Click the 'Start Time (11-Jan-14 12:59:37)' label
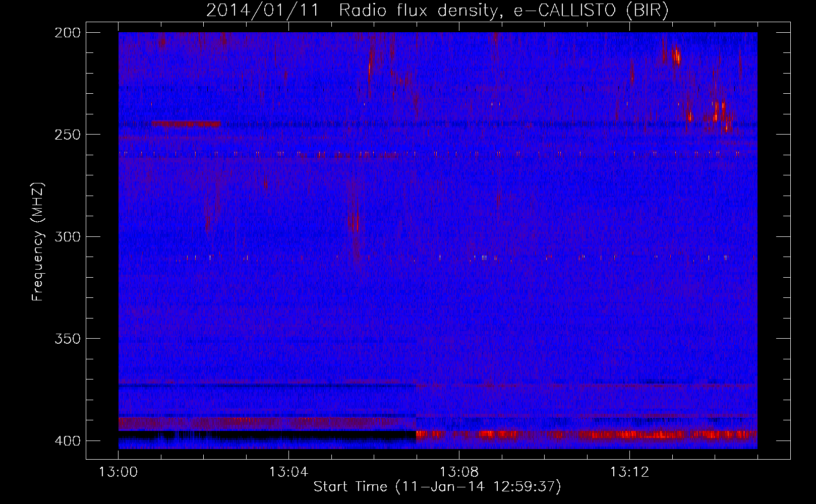Image resolution: width=816 pixels, height=504 pixels. (x=437, y=487)
